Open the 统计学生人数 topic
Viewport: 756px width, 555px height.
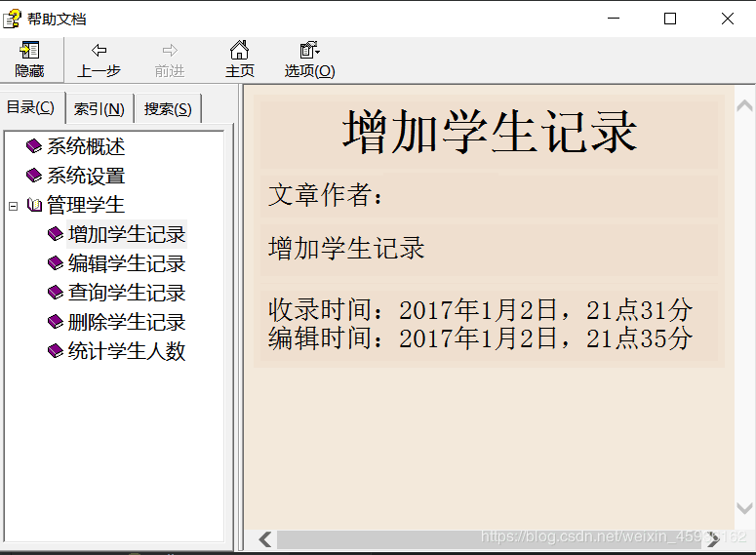127,351
